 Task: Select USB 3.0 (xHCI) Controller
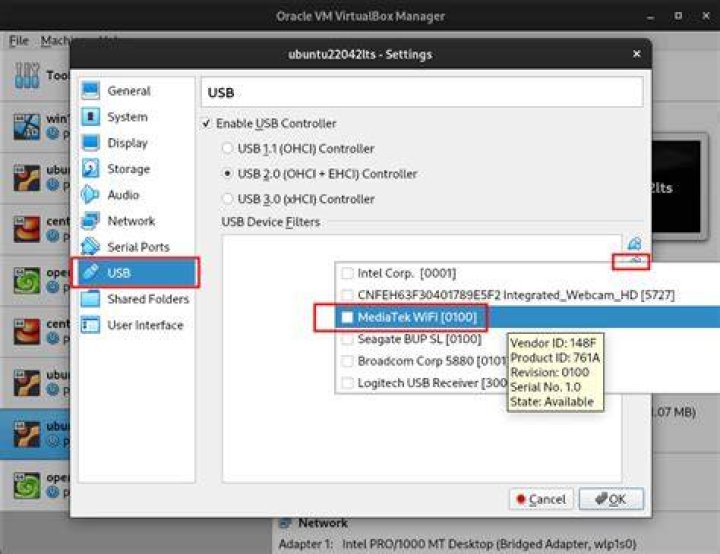coord(227,199)
